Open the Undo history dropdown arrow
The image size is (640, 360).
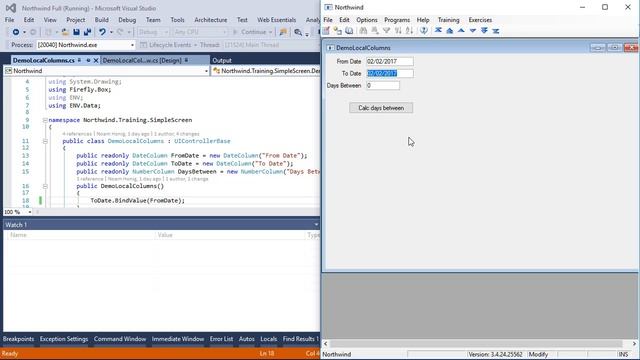(x=111, y=32)
